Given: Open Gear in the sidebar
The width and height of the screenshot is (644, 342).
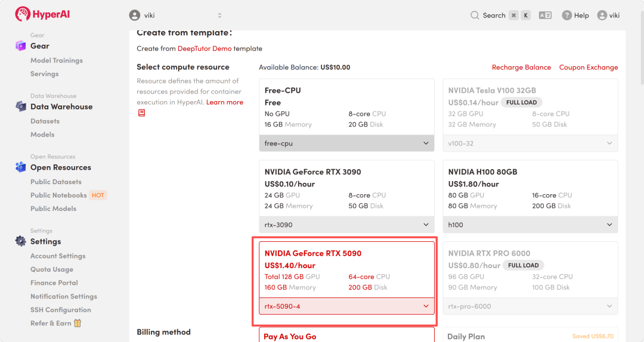Looking at the screenshot, I should click(x=40, y=46).
